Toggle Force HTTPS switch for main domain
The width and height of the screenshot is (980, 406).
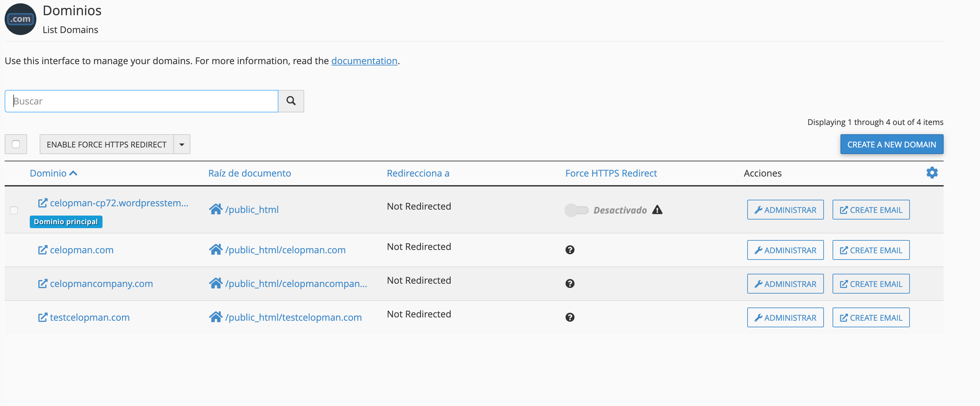576,210
